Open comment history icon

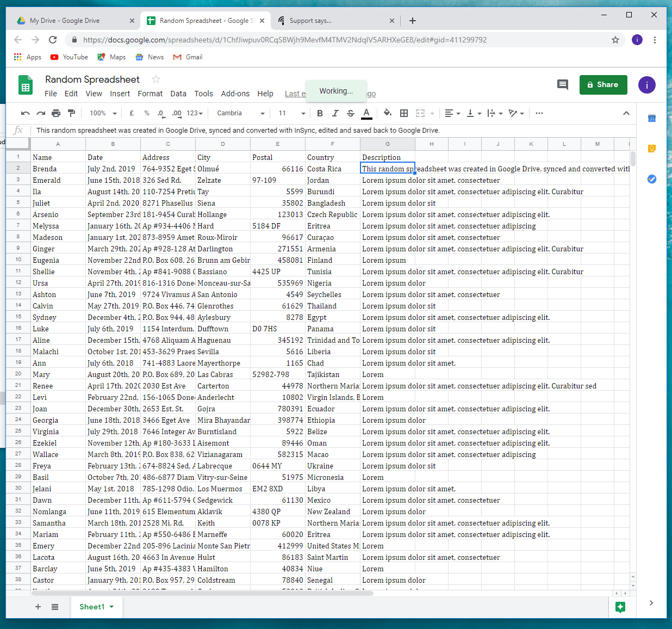(x=563, y=84)
